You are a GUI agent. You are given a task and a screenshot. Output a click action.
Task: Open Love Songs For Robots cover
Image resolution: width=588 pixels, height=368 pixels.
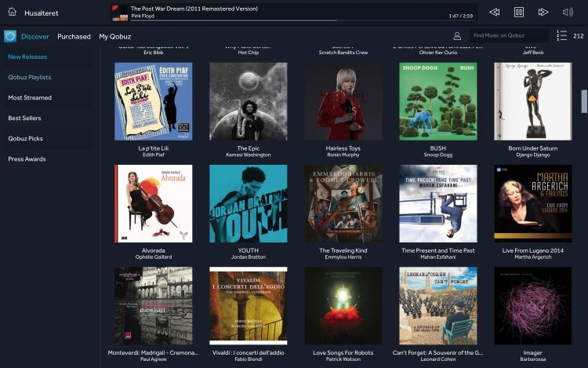tap(343, 306)
